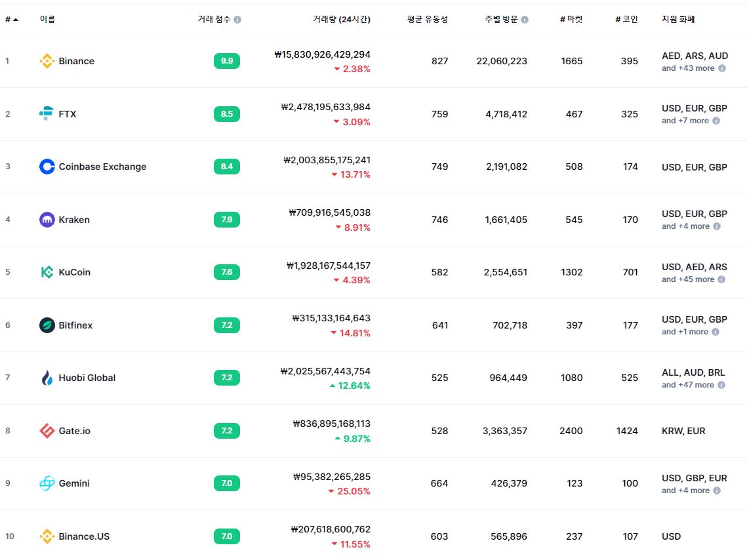Click the Huobi Global flame icon
This screenshot has height=560, width=747.
47,378
